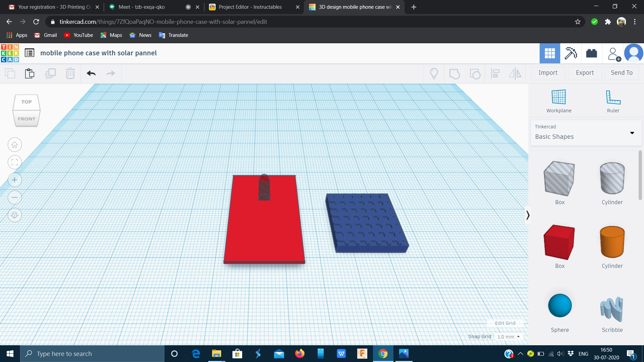Toggle the 3D design grid view button

[x=549, y=53]
